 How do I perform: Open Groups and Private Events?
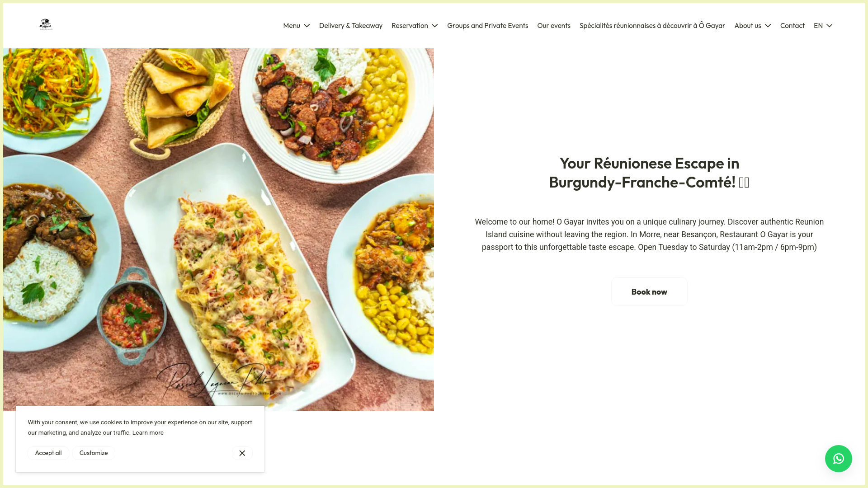(x=487, y=26)
